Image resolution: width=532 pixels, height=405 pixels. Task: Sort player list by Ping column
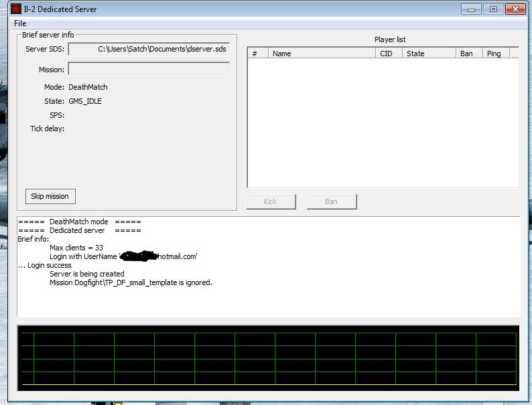click(x=496, y=53)
